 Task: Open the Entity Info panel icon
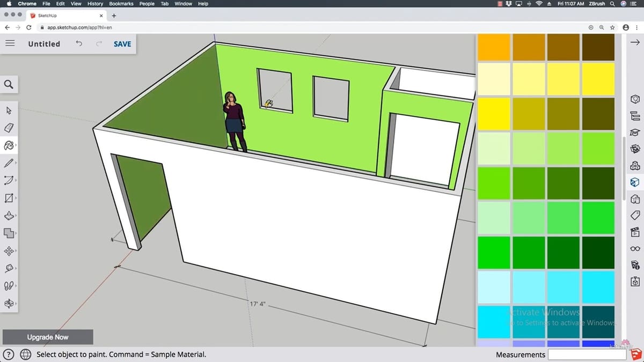tap(635, 99)
